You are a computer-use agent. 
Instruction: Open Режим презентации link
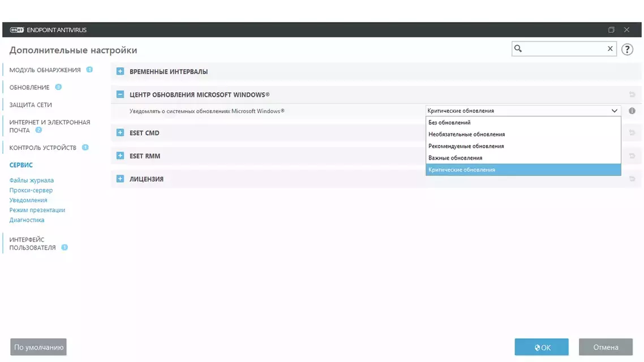pos(37,210)
